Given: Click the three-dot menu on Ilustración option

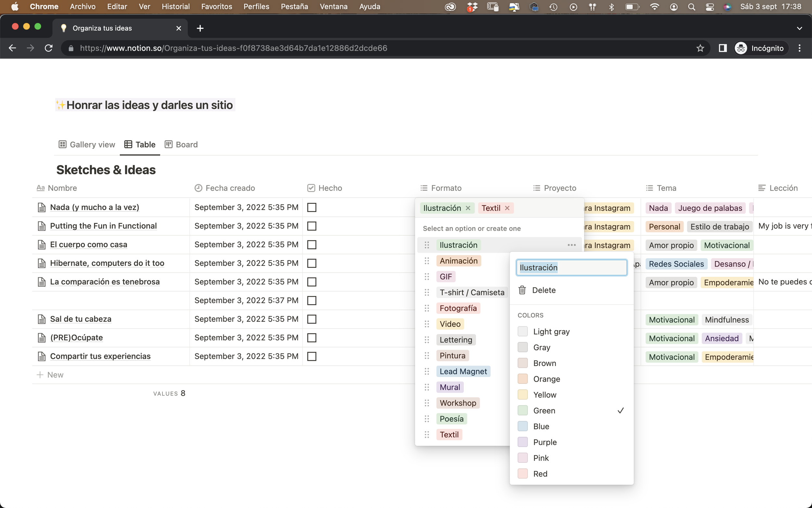Looking at the screenshot, I should pos(572,245).
